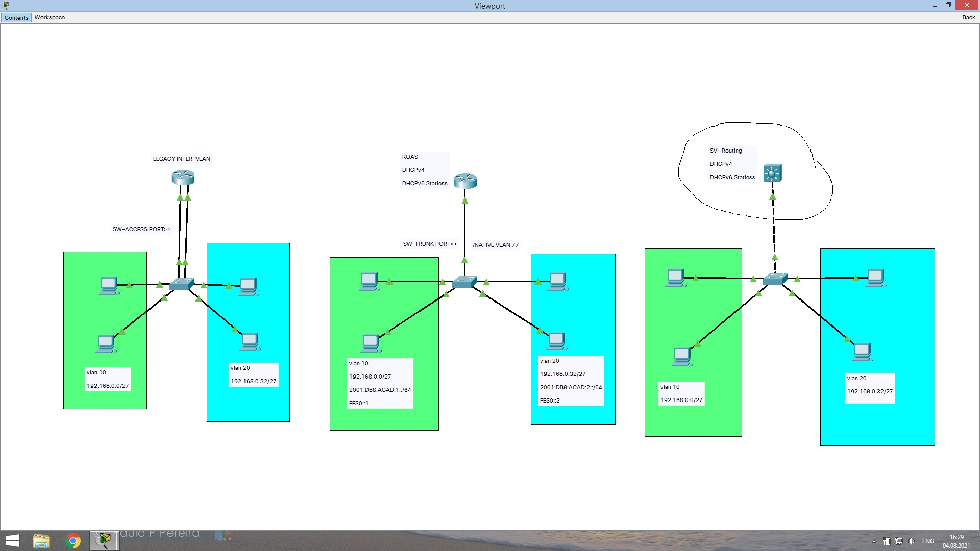Open Google Chrome from the taskbar
The height and width of the screenshot is (551, 980).
point(73,541)
